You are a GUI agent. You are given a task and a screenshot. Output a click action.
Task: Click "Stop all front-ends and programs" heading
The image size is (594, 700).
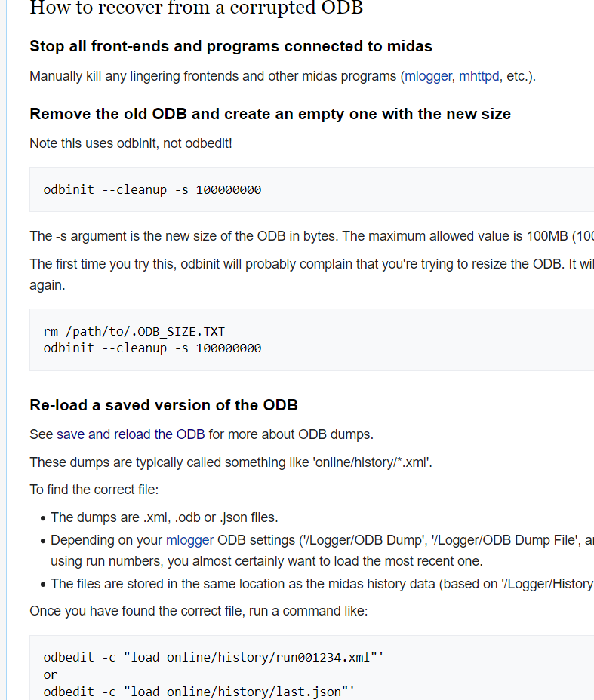(x=231, y=46)
